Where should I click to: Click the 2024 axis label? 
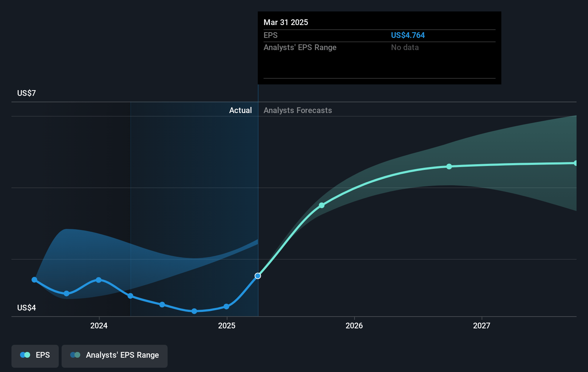(x=99, y=325)
